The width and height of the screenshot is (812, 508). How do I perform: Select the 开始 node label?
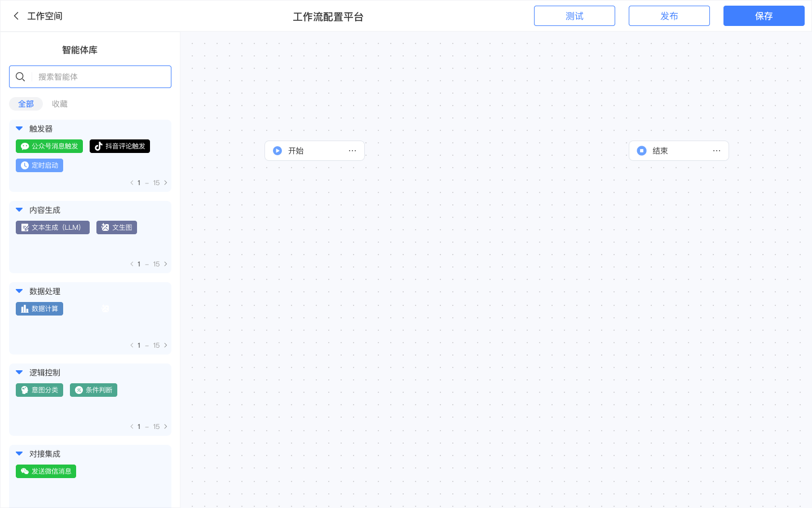(x=296, y=151)
